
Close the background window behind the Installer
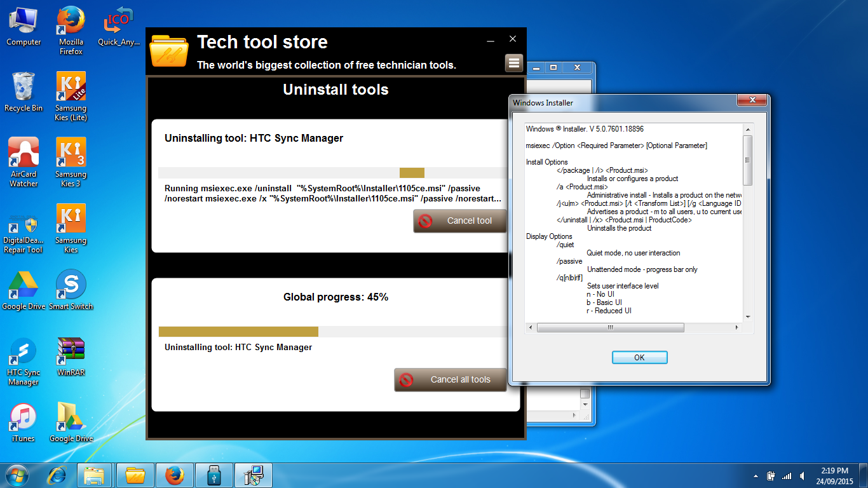pos(577,67)
